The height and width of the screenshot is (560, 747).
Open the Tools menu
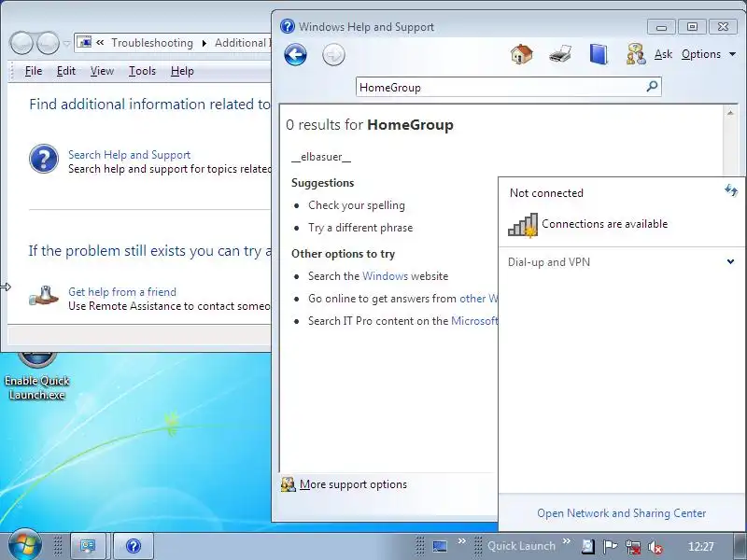click(x=142, y=71)
